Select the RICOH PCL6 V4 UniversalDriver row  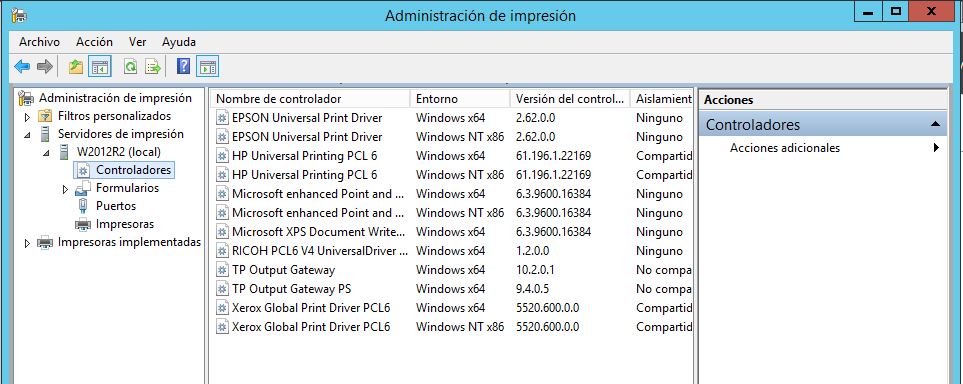(x=453, y=251)
